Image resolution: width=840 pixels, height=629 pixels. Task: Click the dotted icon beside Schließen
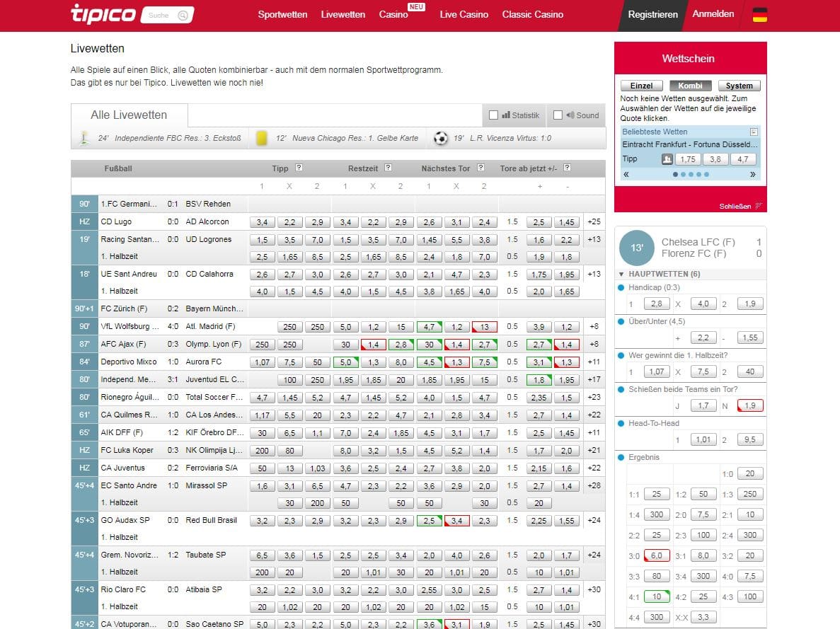pyautogui.click(x=759, y=206)
